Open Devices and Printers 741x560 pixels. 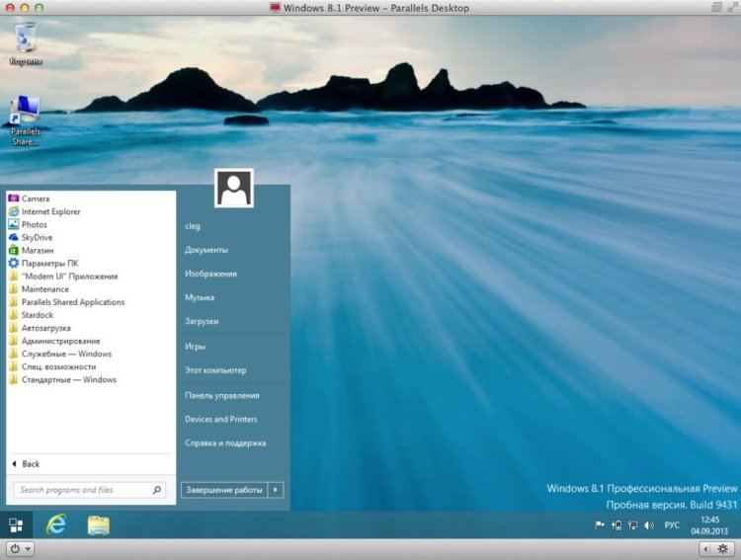(x=221, y=419)
